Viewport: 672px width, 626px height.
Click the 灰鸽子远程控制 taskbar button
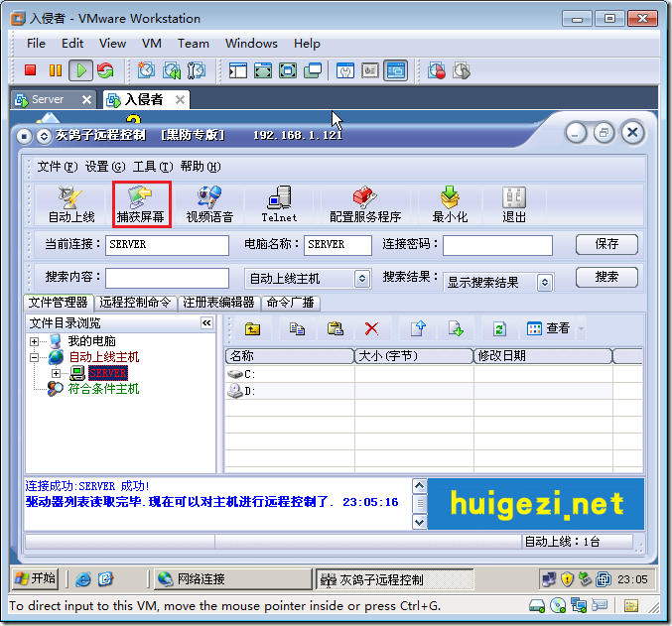pyautogui.click(x=395, y=579)
